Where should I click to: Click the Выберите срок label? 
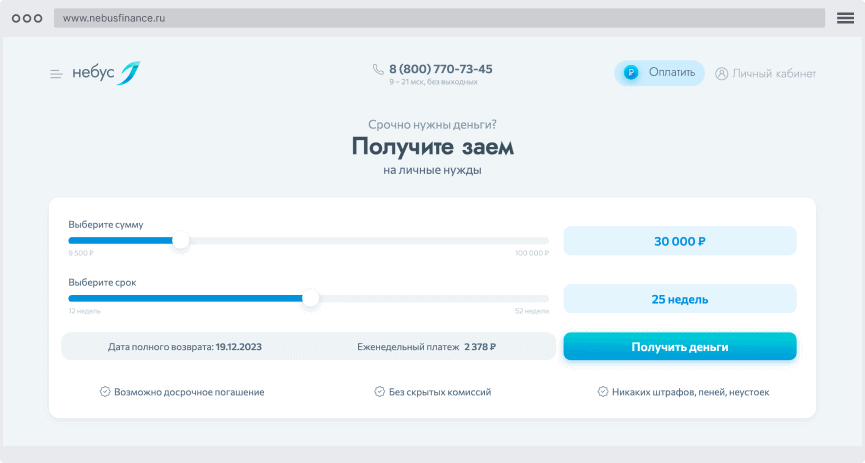[x=102, y=283]
